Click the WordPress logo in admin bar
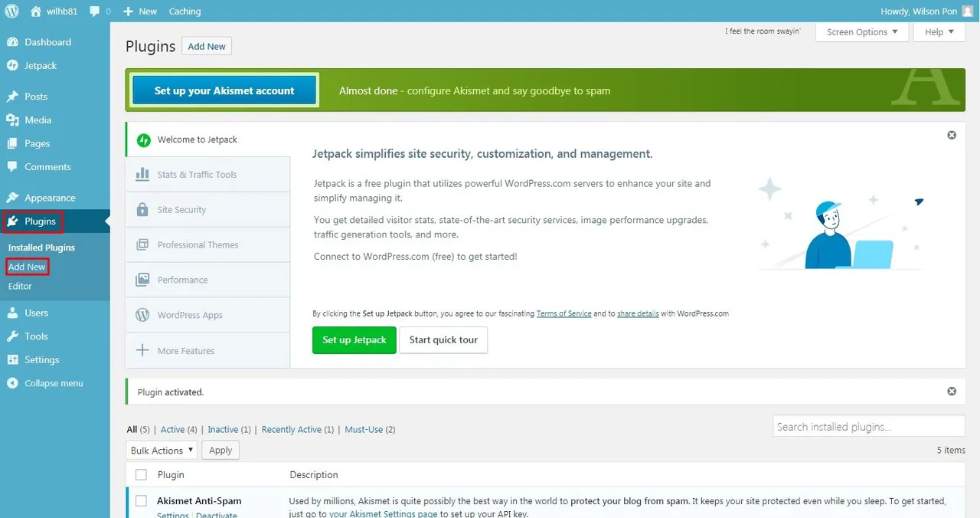Image resolution: width=980 pixels, height=518 pixels. coord(12,11)
